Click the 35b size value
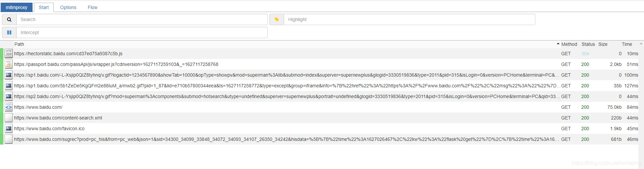 pyautogui.click(x=618, y=86)
